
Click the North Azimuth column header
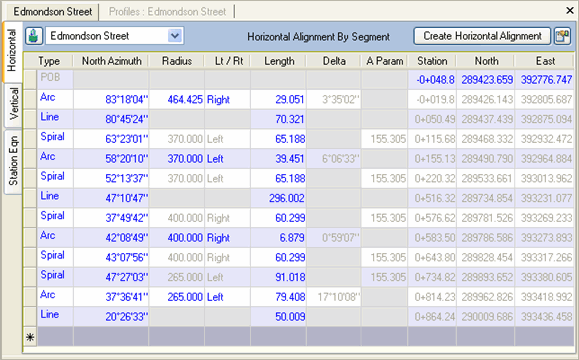(112, 61)
